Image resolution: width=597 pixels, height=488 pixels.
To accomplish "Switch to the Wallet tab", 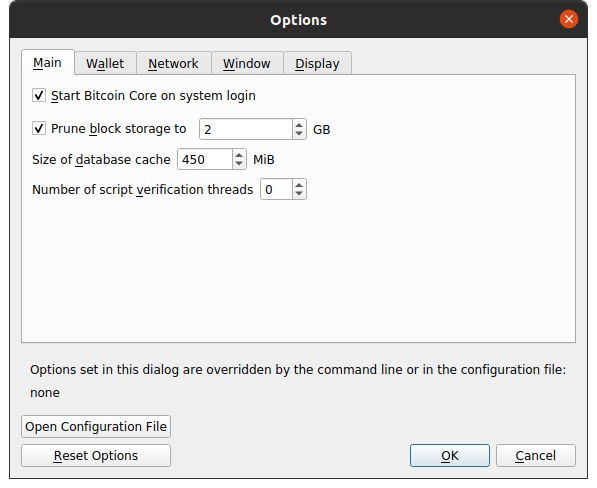I will pyautogui.click(x=105, y=63).
